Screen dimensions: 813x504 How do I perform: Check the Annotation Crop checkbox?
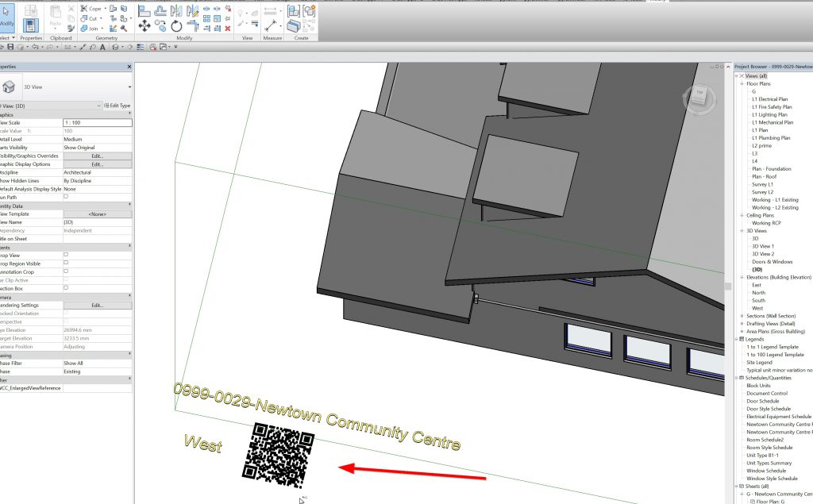point(66,271)
